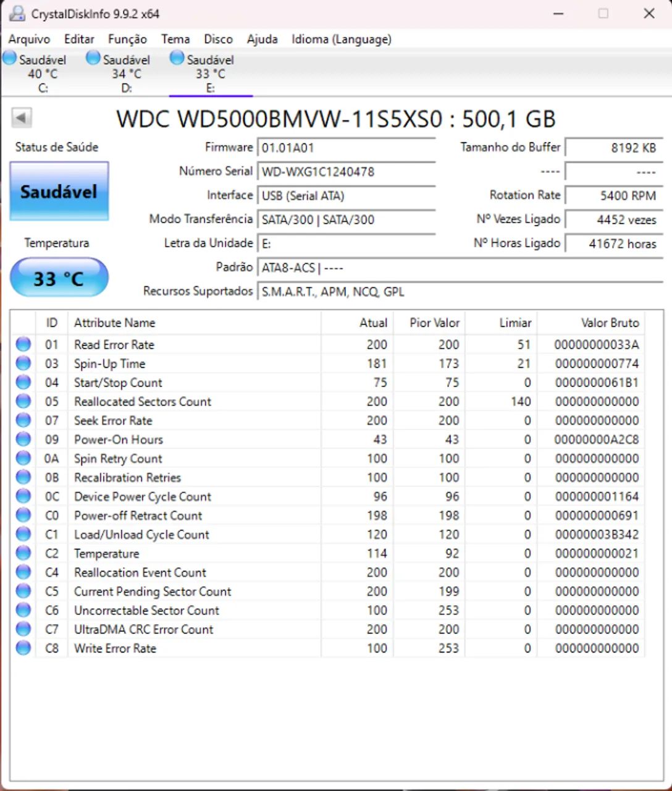This screenshot has width=672, height=791.
Task: Click the drive letter field E:
Action: click(346, 243)
